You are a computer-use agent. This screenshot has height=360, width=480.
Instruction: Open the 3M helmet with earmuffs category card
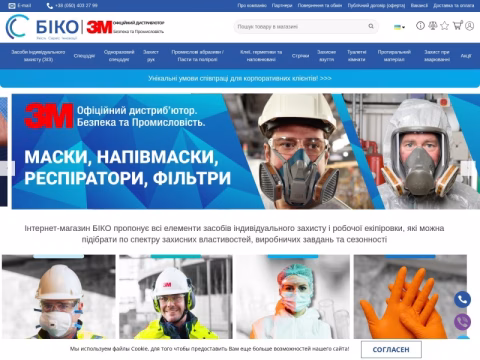[x=176, y=297]
